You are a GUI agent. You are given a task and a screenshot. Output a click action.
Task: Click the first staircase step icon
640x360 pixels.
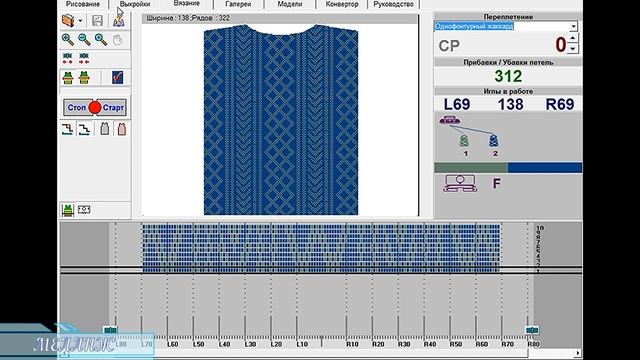[x=68, y=129]
